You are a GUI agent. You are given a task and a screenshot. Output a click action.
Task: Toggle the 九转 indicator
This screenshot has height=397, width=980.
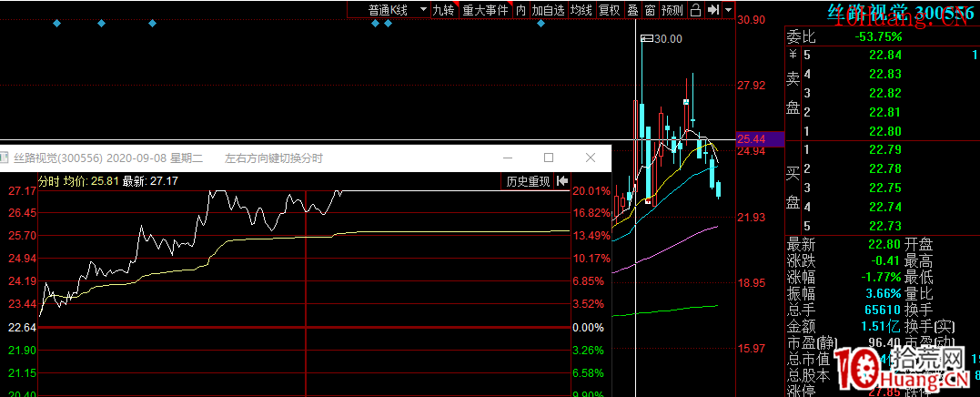click(444, 9)
